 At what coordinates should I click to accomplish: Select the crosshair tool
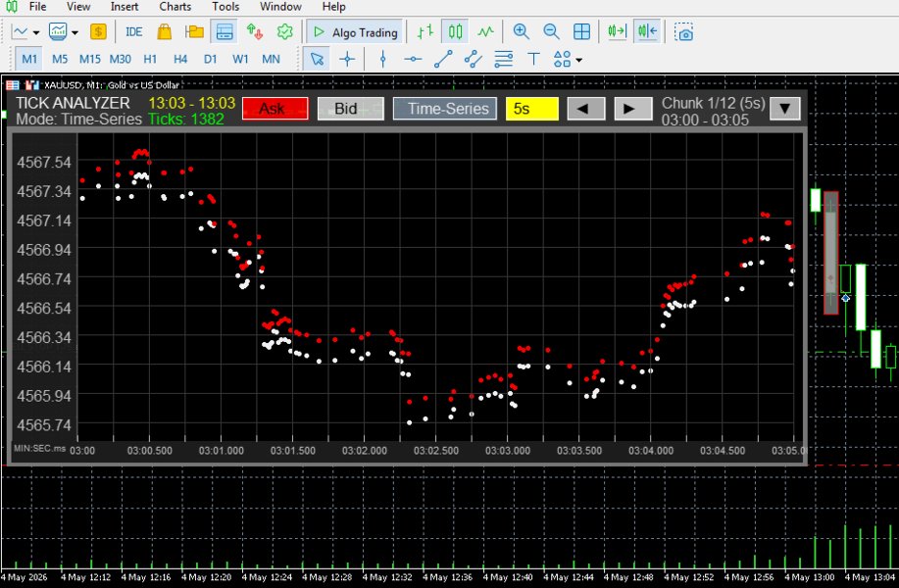click(x=347, y=59)
